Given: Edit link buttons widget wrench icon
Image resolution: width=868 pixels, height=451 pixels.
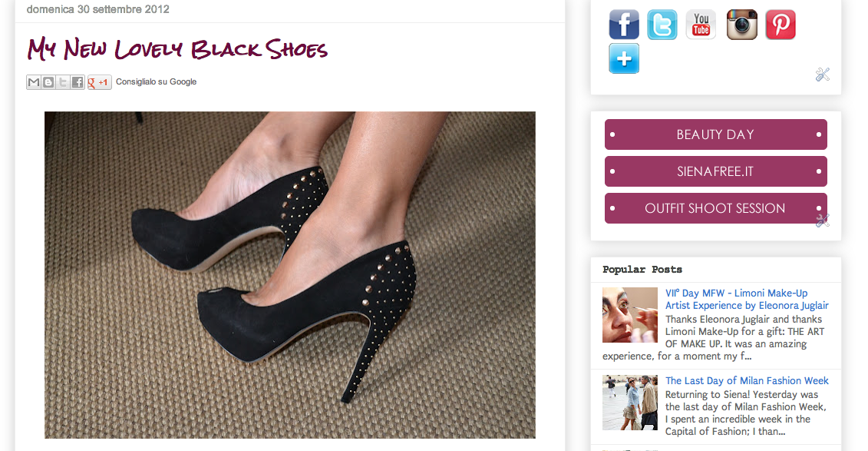Looking at the screenshot, I should click(x=823, y=221).
